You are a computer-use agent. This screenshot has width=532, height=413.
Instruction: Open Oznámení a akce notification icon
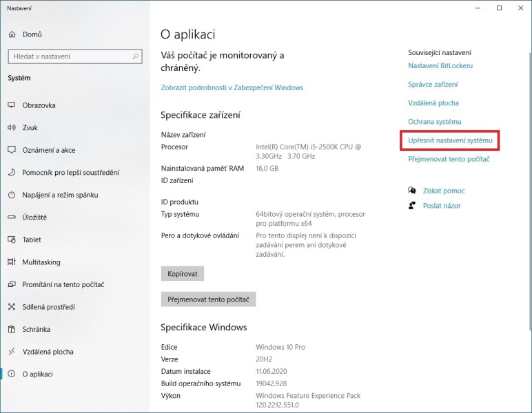point(12,150)
